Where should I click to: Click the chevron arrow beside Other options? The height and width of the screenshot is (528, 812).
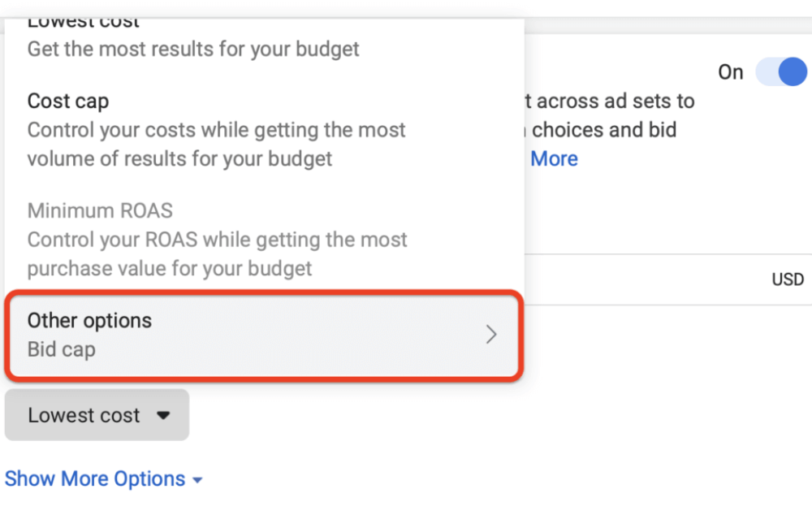point(490,335)
